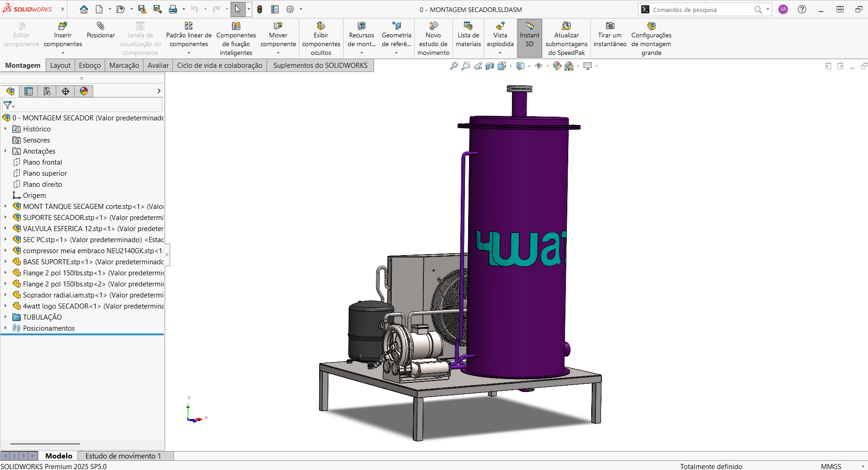The image size is (868, 470).
Task: Expand the Posicionamentos node
Action: coord(6,328)
